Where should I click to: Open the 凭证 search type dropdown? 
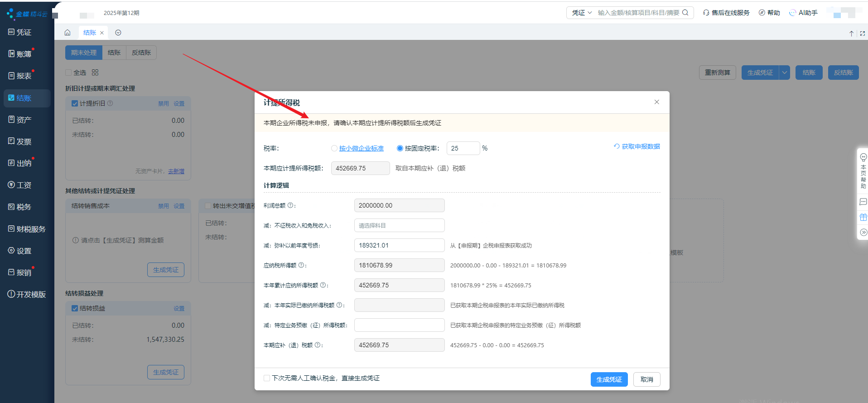tap(582, 13)
